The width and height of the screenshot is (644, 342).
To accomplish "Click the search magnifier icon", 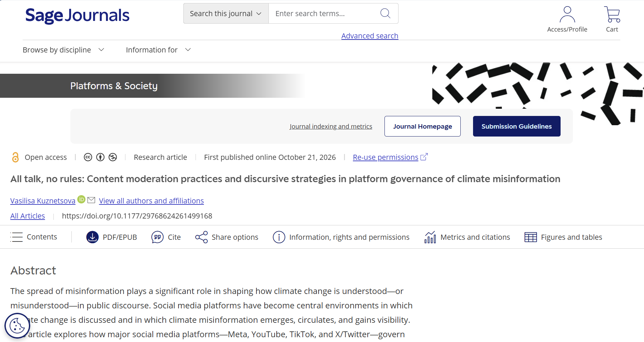I will [x=385, y=13].
